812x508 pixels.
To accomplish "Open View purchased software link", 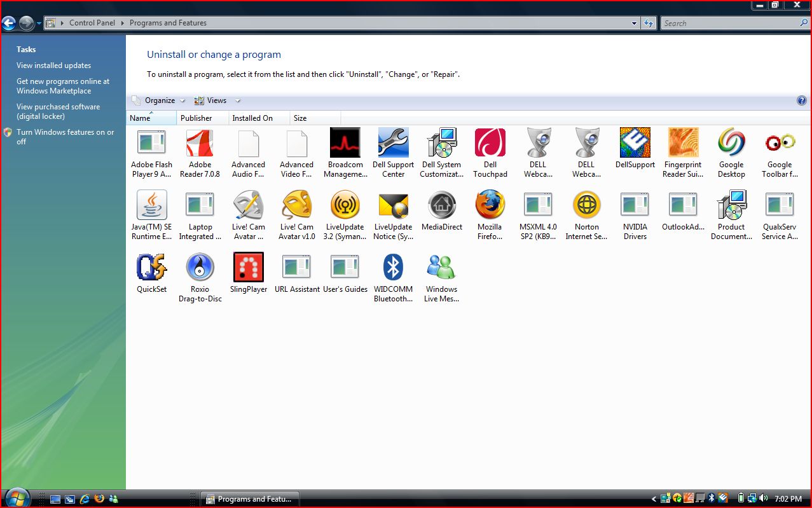I will (x=58, y=111).
